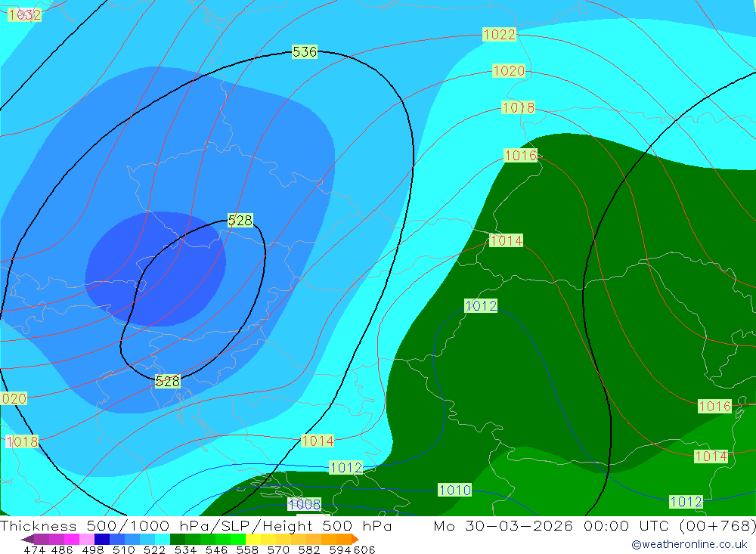Click the 1032 isobar label in the corner
Viewport: 756px width, 554px height.
point(25,15)
